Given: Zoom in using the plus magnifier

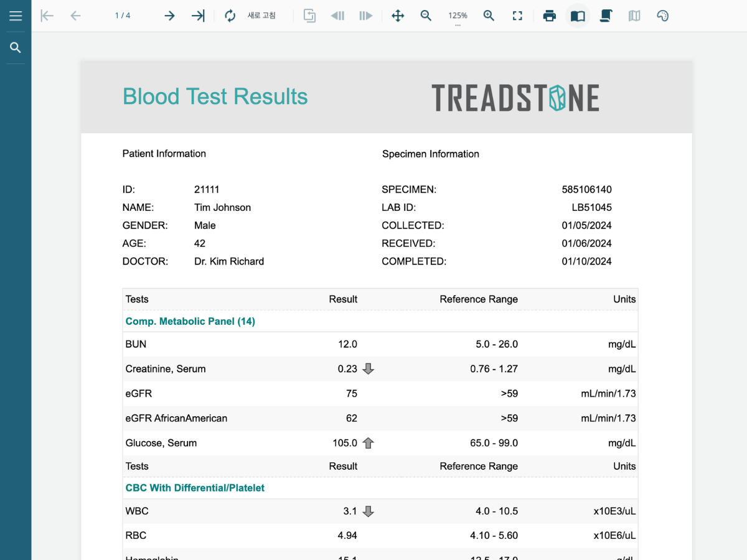Looking at the screenshot, I should (x=489, y=16).
